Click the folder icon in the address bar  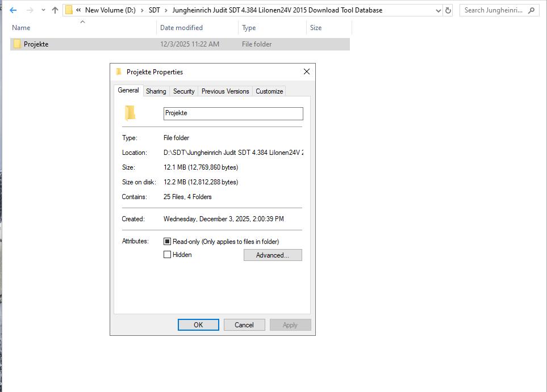68,10
